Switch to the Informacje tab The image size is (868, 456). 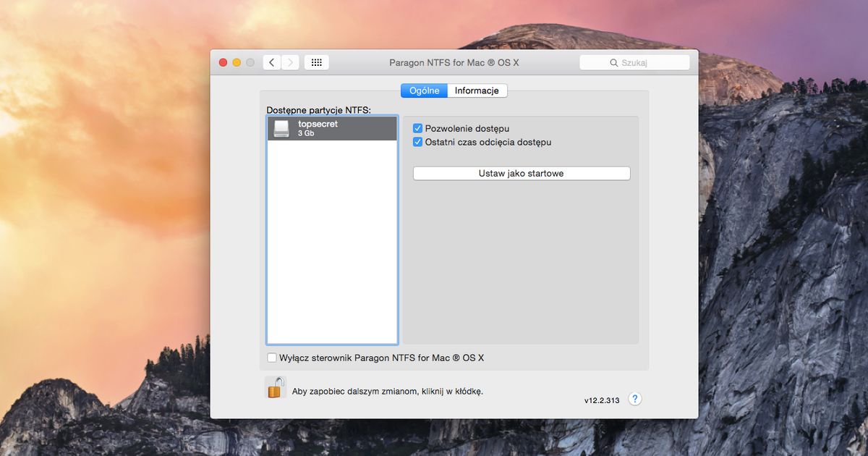(477, 90)
